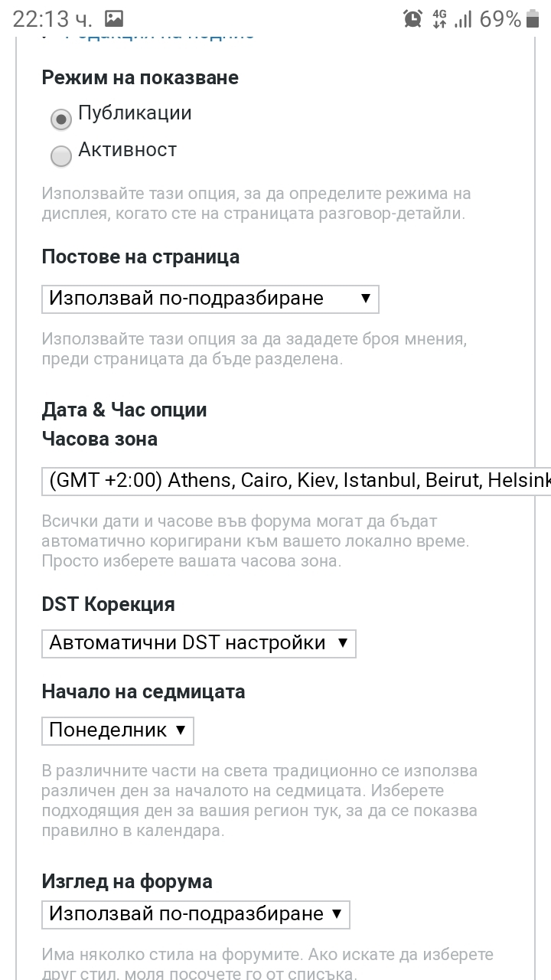Tap the Активност label text

[x=127, y=150]
